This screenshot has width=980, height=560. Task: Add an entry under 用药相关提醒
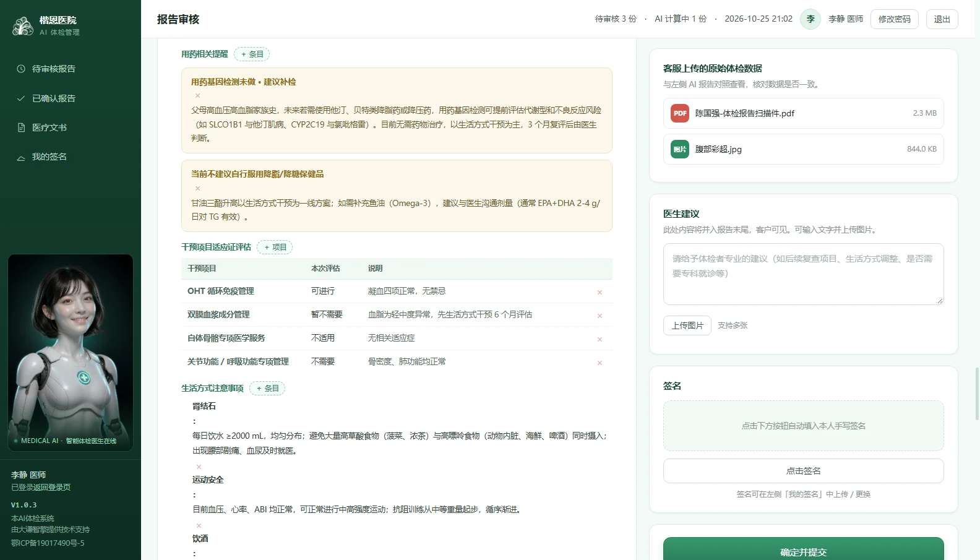(x=252, y=54)
